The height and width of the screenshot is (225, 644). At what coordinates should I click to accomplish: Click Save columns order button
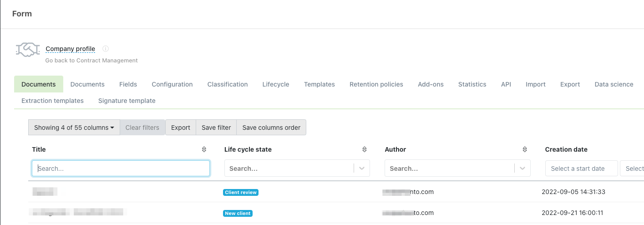pos(271,128)
